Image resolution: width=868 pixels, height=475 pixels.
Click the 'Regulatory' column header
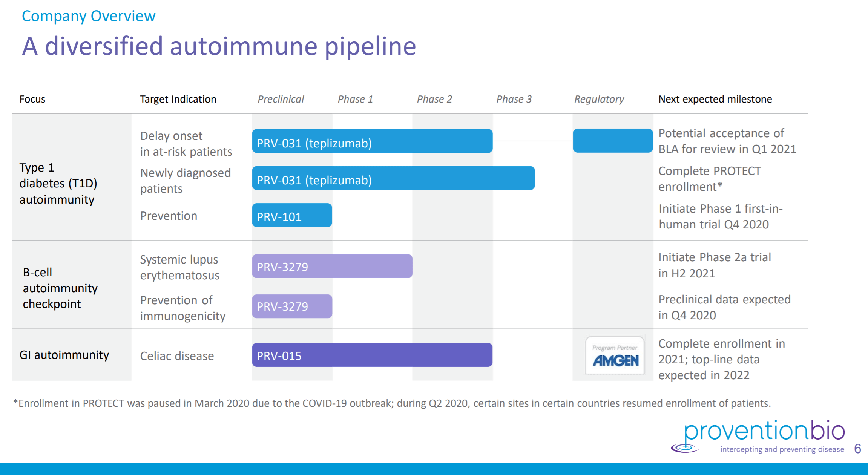[x=599, y=99]
